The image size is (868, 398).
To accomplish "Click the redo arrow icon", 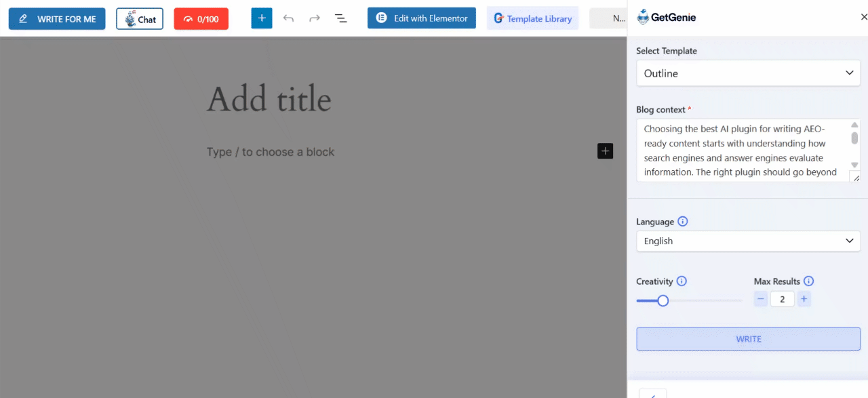I will [314, 18].
